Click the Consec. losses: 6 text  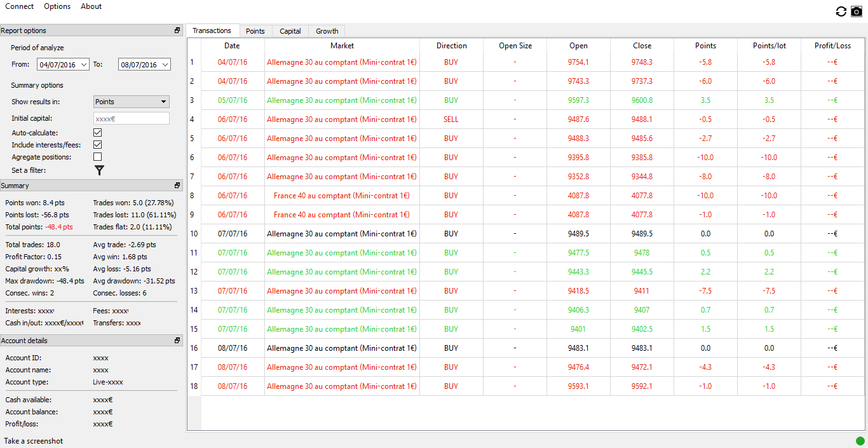pos(120,293)
